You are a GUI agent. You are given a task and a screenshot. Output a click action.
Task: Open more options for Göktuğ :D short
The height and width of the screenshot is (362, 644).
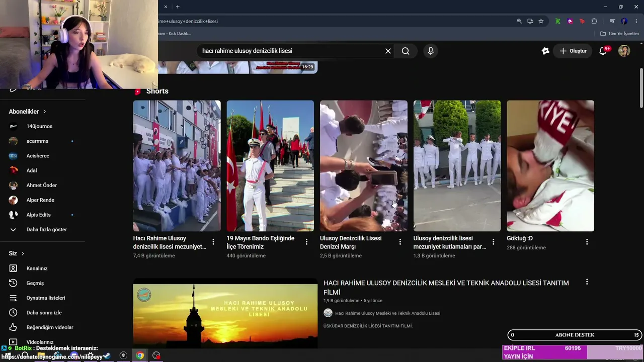click(587, 242)
